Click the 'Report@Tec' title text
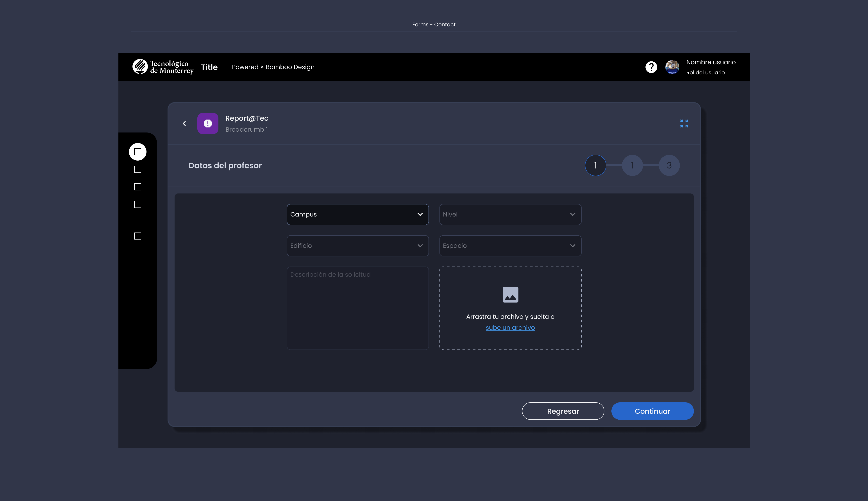The height and width of the screenshot is (501, 868). coord(246,118)
